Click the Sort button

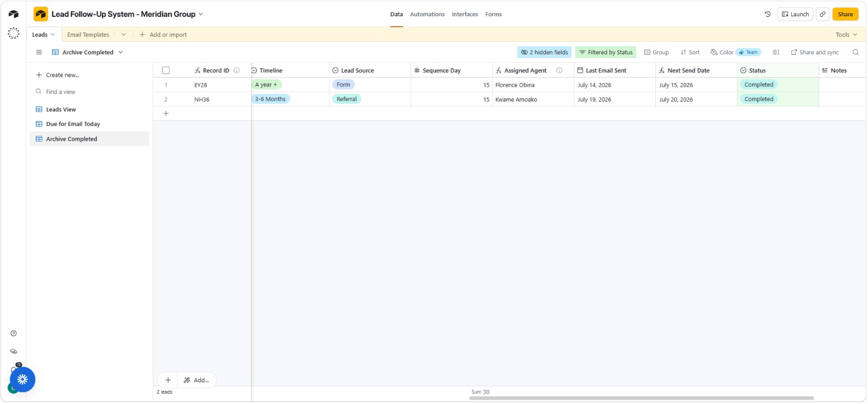690,52
